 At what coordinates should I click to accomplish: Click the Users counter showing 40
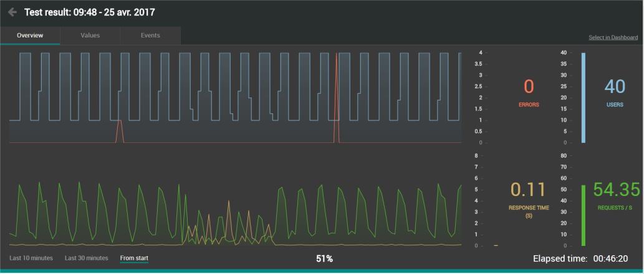[615, 87]
